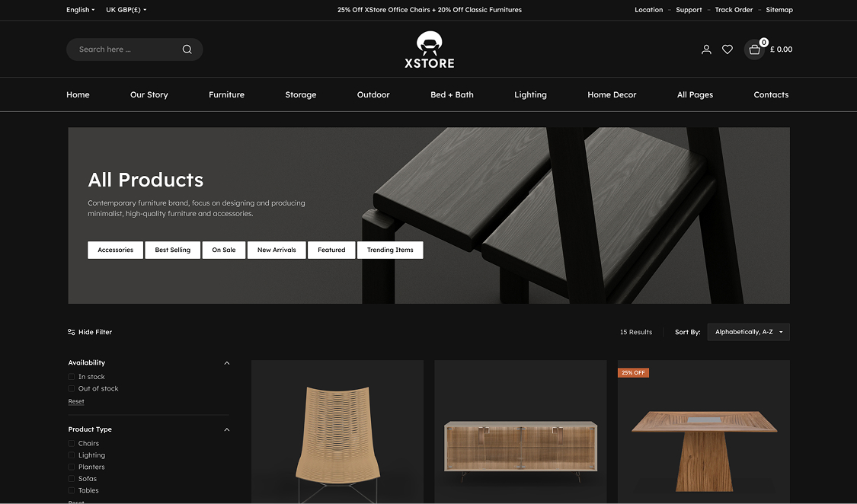The width and height of the screenshot is (857, 504).
Task: Tick the Chairs product type checkbox
Action: tap(72, 444)
